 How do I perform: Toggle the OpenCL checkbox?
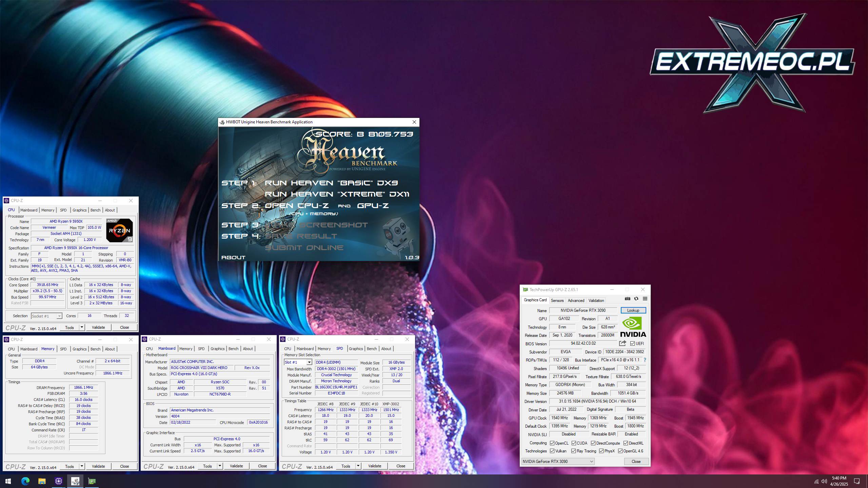pos(552,443)
